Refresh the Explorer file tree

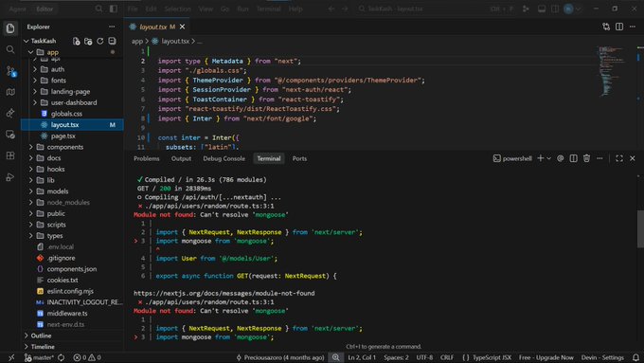click(x=99, y=41)
